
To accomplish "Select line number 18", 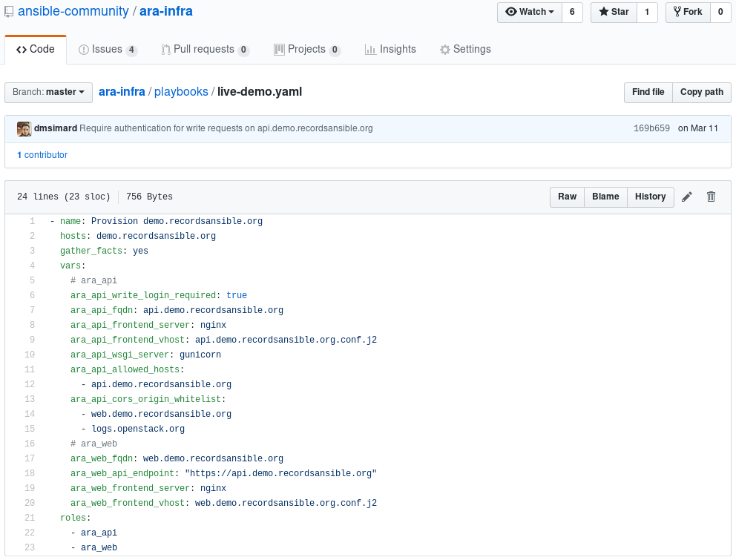I will [x=30, y=473].
